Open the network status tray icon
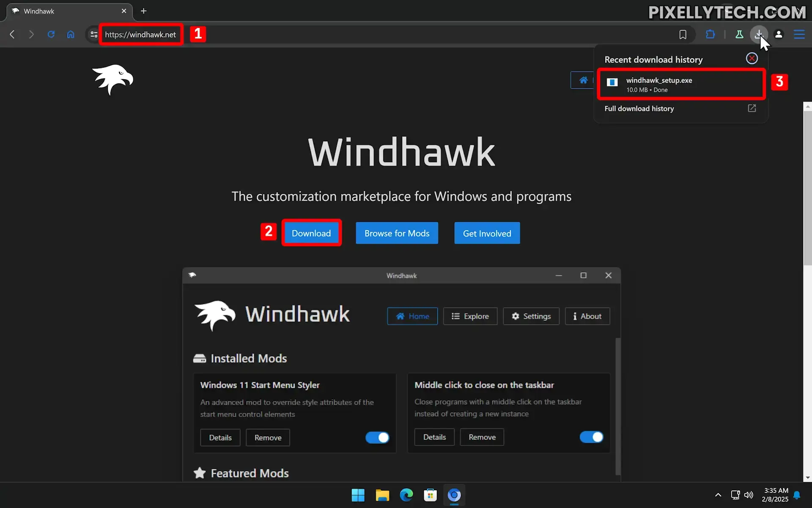 (735, 495)
